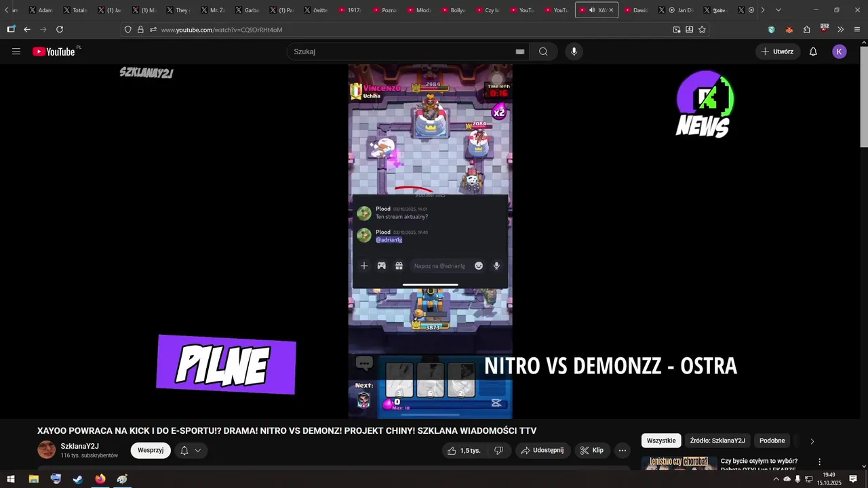Image resolution: width=868 pixels, height=488 pixels.
Task: Open YouTube notifications bell
Action: pos(813,52)
